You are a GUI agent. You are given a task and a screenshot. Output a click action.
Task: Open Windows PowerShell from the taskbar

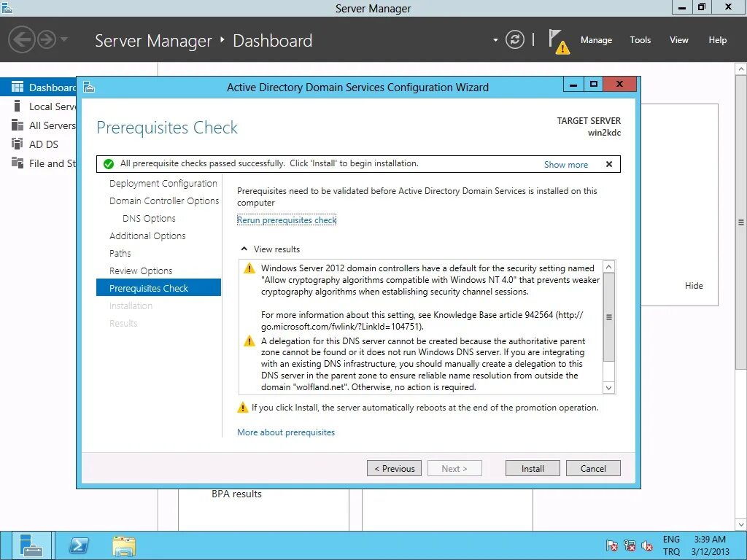79,545
